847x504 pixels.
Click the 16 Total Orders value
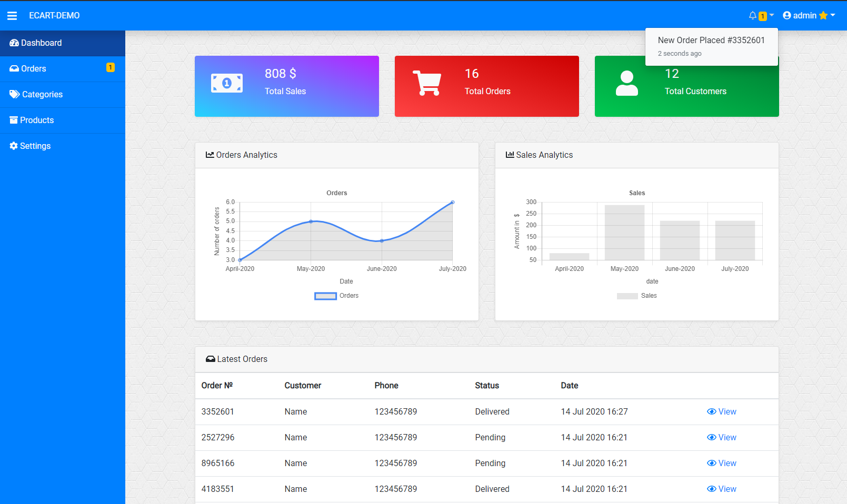tap(472, 74)
